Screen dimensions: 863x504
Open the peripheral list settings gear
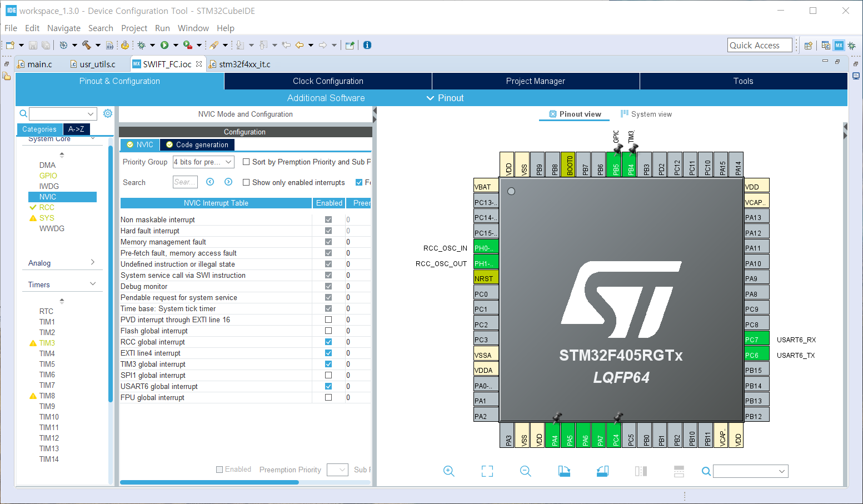(x=108, y=113)
